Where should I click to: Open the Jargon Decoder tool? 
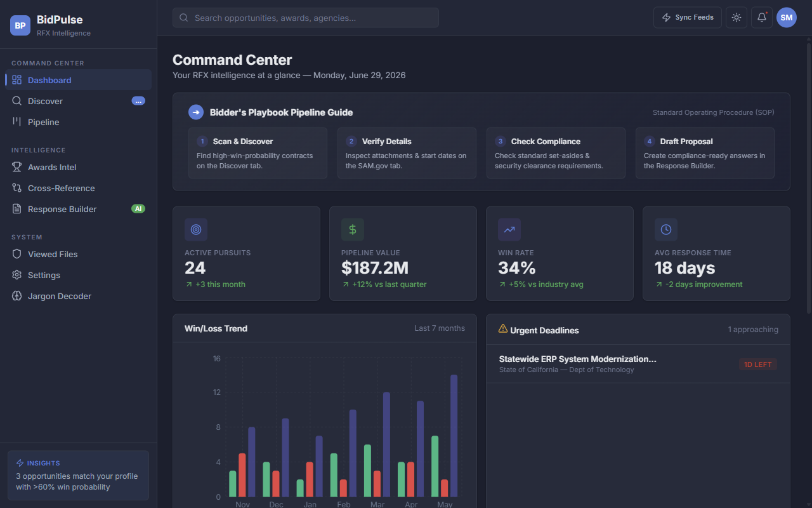pos(78,296)
